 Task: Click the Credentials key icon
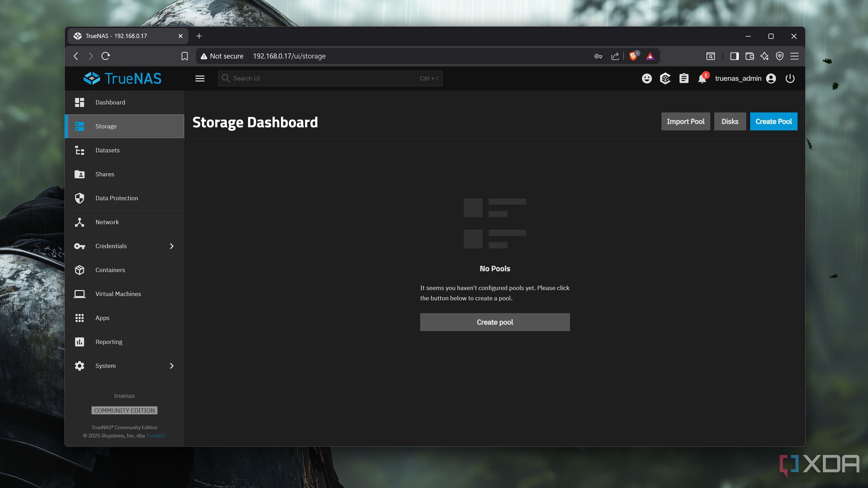[80, 246]
